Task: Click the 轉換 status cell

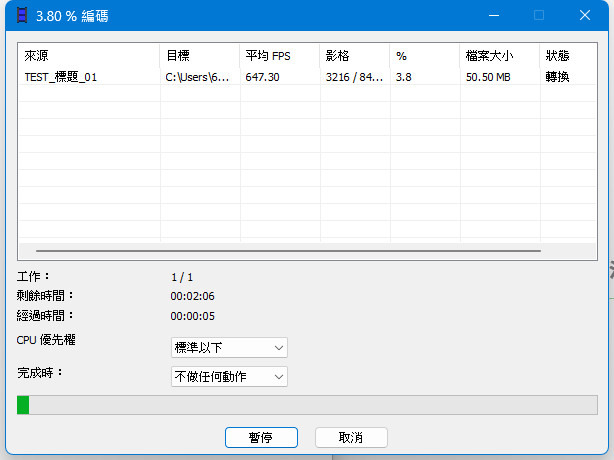Action: tap(557, 77)
